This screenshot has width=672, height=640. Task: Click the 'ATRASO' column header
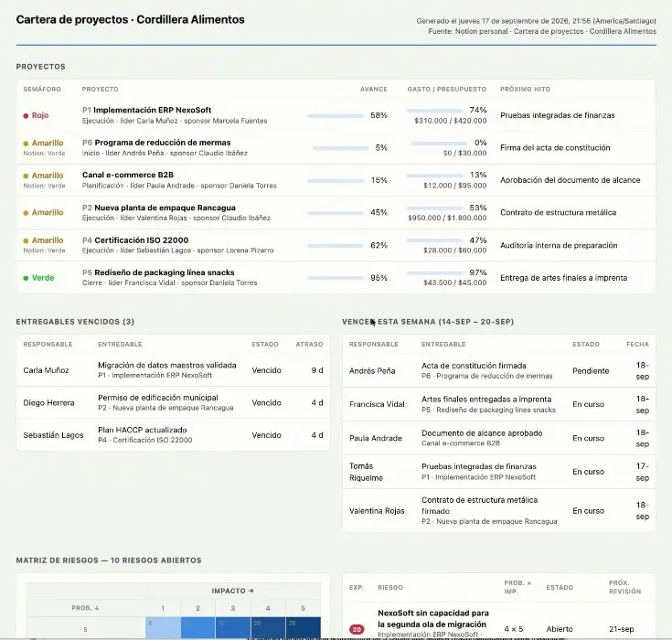[309, 344]
